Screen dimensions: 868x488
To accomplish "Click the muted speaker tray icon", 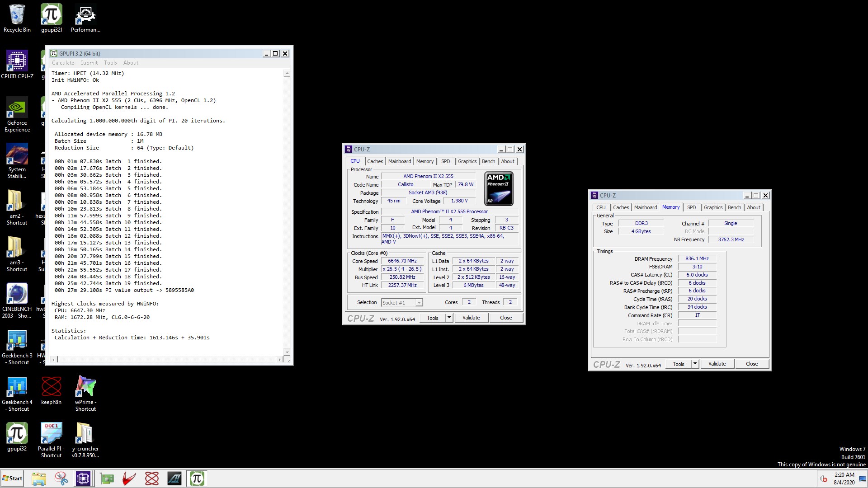I will 823,479.
